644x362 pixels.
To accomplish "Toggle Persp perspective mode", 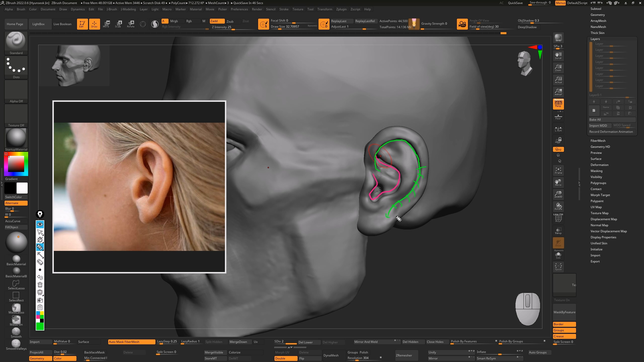I will [x=558, y=104].
